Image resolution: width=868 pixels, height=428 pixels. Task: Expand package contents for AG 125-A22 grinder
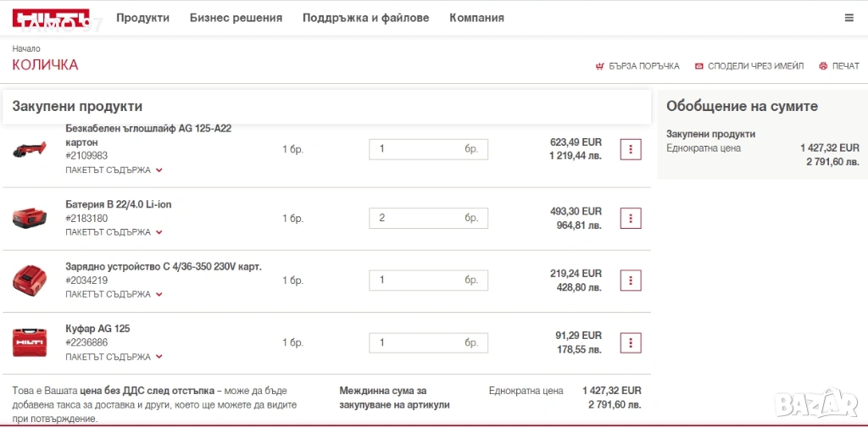coord(114,170)
